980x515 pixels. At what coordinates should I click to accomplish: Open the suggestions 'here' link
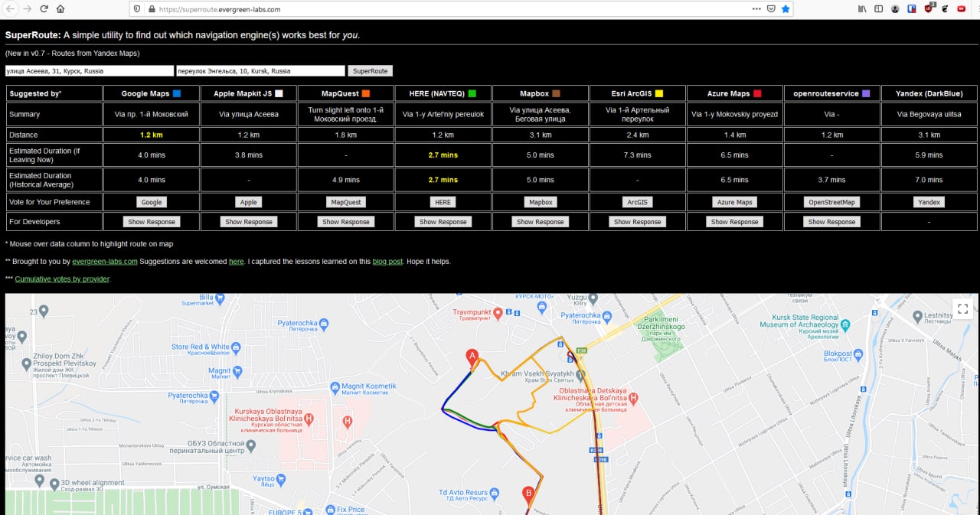(x=237, y=261)
